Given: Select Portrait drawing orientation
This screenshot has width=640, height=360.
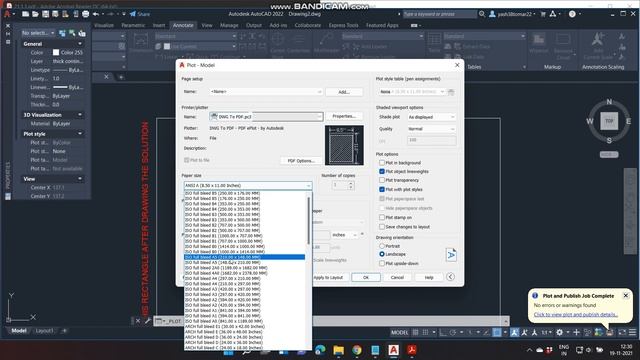Looking at the screenshot, I should pyautogui.click(x=382, y=246).
